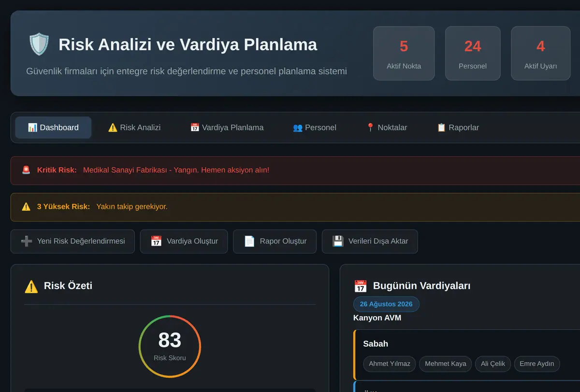Image resolution: width=580 pixels, height=392 pixels.
Task: Open the Dashboard tab
Action: point(53,128)
